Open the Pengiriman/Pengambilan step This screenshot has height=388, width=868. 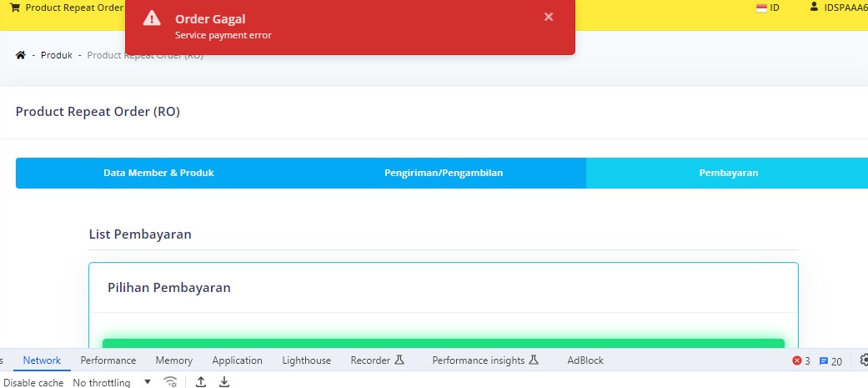[x=444, y=173]
